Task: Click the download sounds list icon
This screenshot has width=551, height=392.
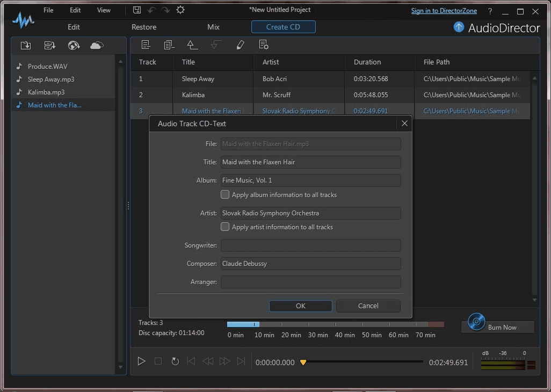Action: [49, 45]
